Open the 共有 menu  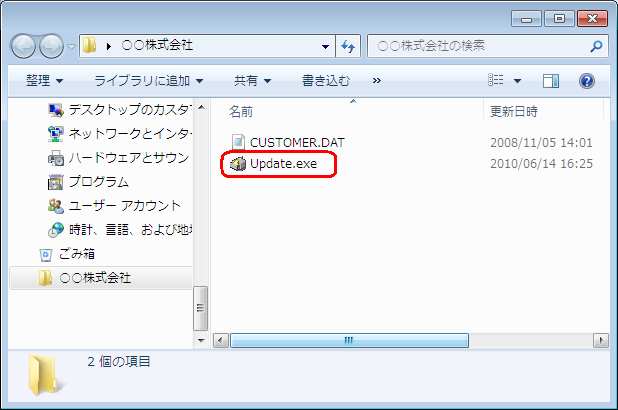click(x=252, y=81)
